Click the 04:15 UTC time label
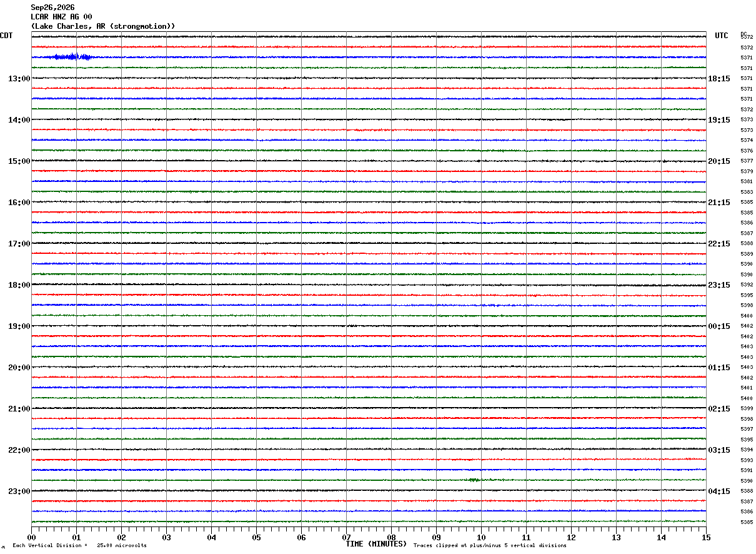Viewport: 756px width, 554px height. tap(719, 491)
